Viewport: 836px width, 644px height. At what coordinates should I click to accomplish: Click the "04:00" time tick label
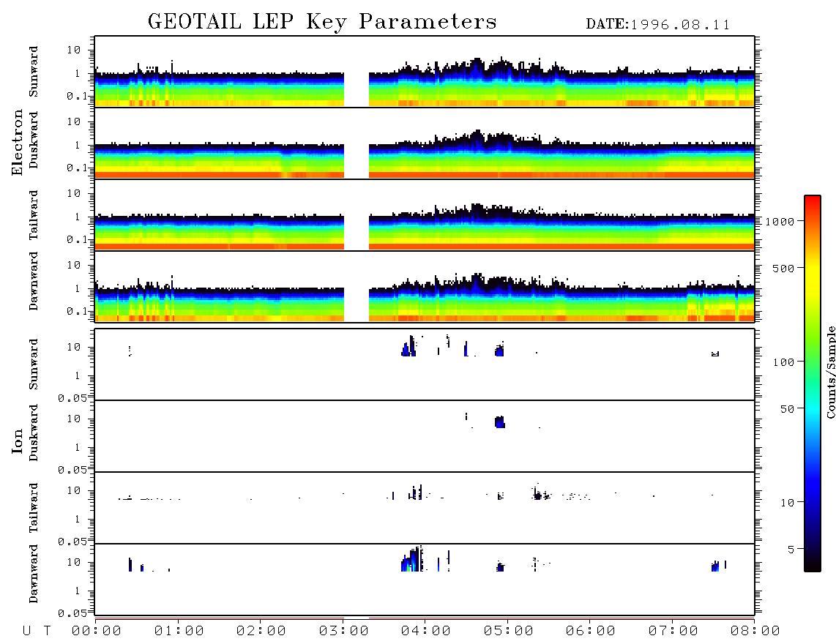pos(426,632)
